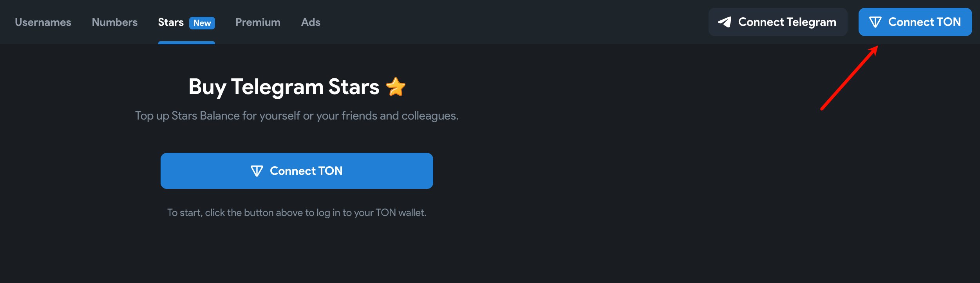Click the red arrow annotation
Image resolution: width=980 pixels, height=283 pixels.
(x=849, y=78)
